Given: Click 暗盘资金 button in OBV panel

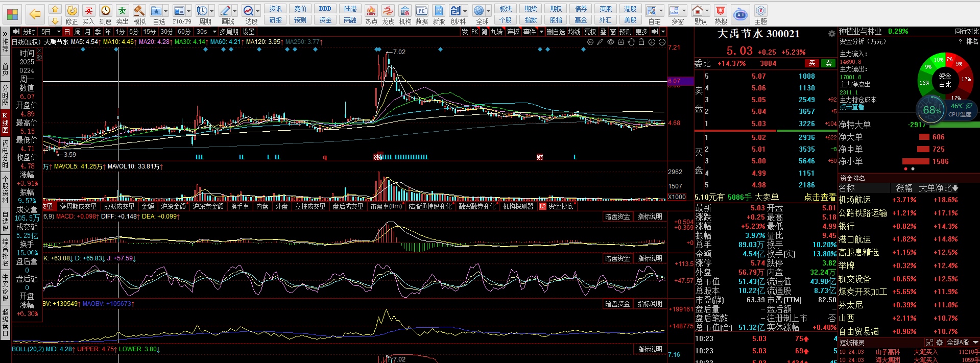Looking at the screenshot, I should [x=617, y=304].
